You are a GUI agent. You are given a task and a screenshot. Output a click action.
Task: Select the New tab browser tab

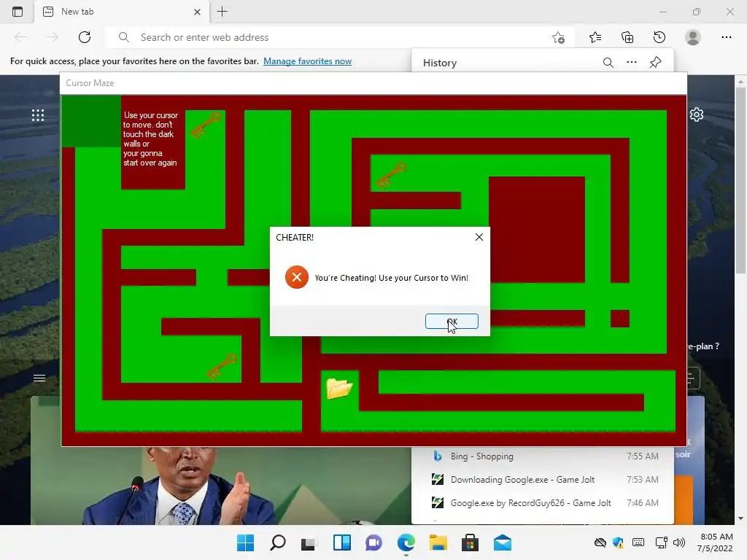click(x=122, y=12)
